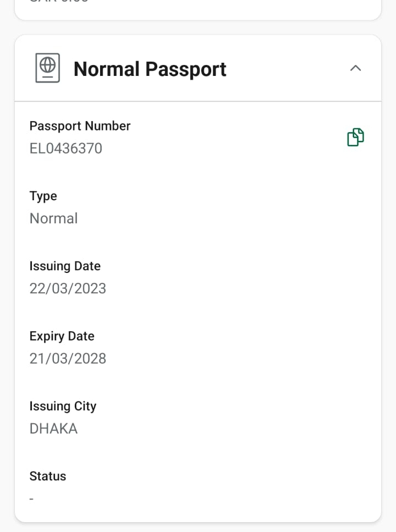Click the cut-off text above the passport card

pyautogui.click(x=59, y=2)
